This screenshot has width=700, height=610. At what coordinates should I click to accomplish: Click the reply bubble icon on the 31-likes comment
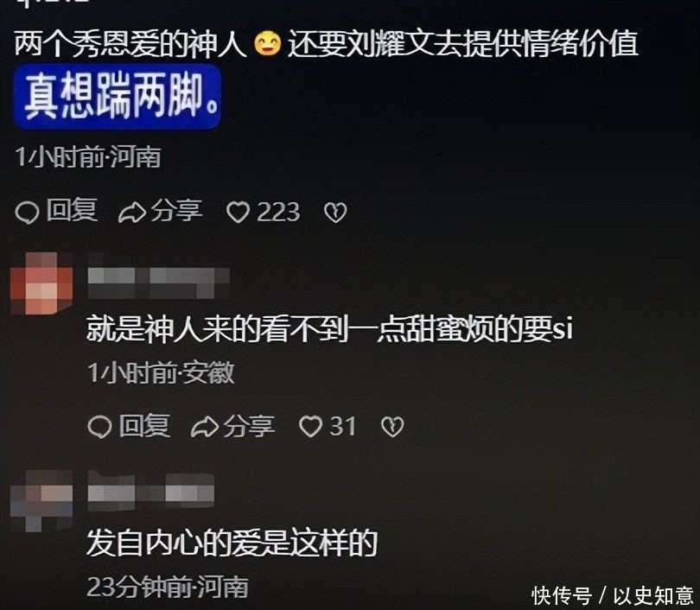(x=99, y=427)
